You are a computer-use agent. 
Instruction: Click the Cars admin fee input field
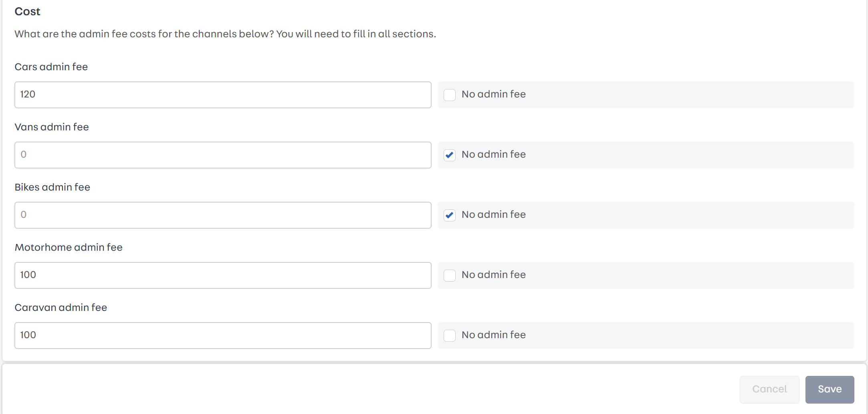click(x=223, y=95)
